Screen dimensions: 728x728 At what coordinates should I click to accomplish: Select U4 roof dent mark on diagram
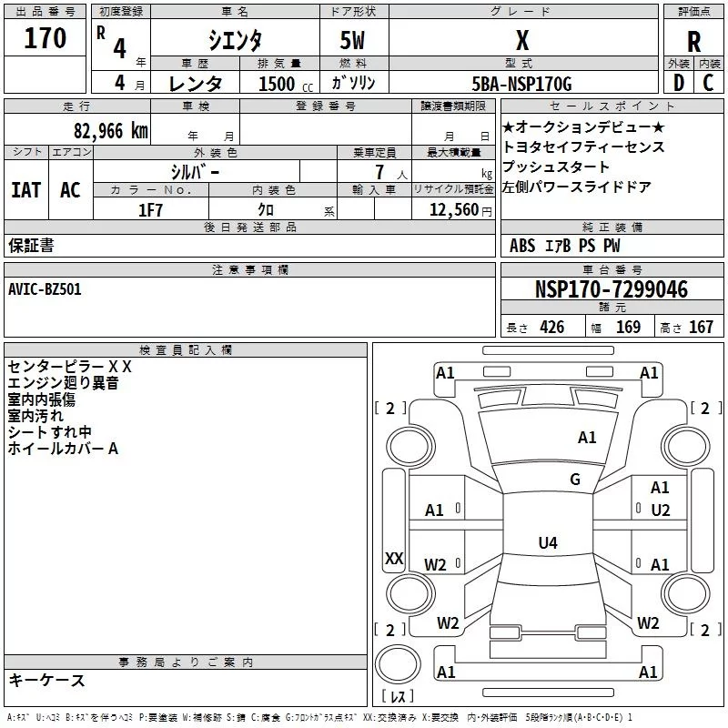[548, 542]
